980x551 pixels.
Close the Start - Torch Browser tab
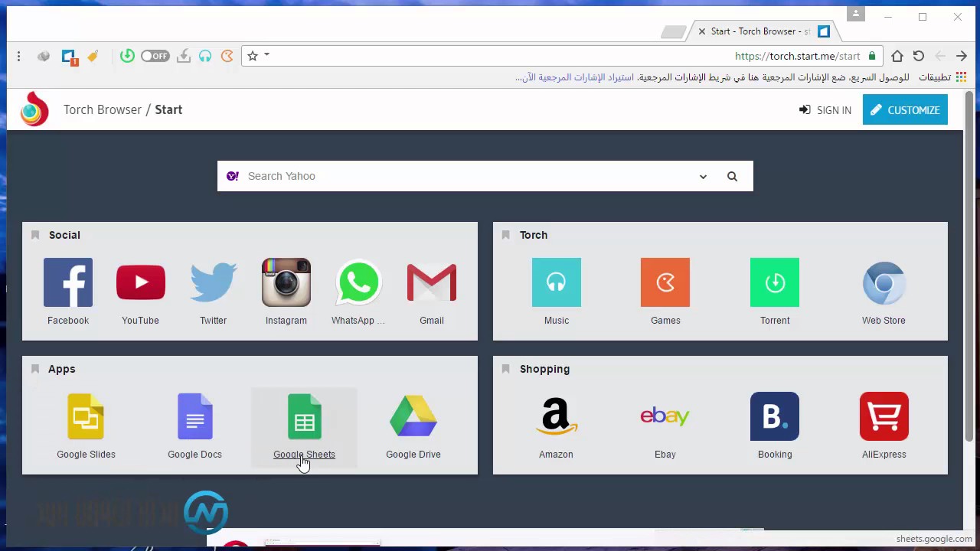(x=701, y=31)
